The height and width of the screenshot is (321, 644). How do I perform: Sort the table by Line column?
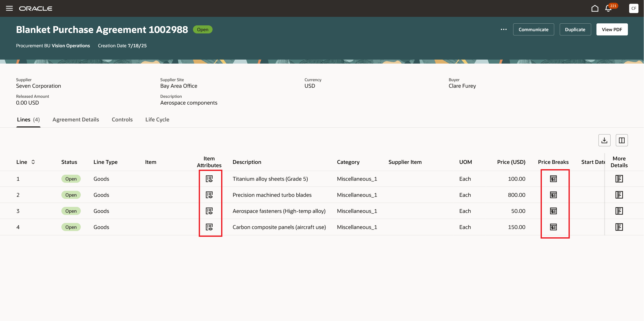[x=33, y=162]
